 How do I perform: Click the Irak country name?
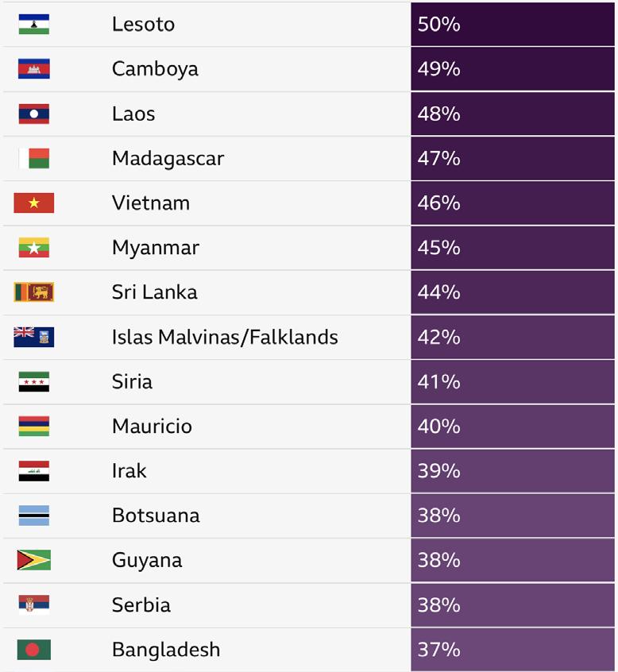coord(129,471)
